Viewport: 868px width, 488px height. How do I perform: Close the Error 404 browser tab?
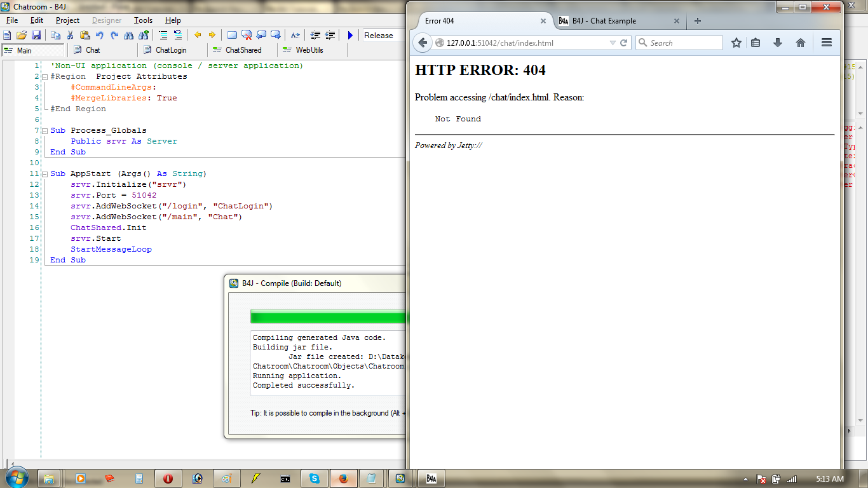[543, 21]
